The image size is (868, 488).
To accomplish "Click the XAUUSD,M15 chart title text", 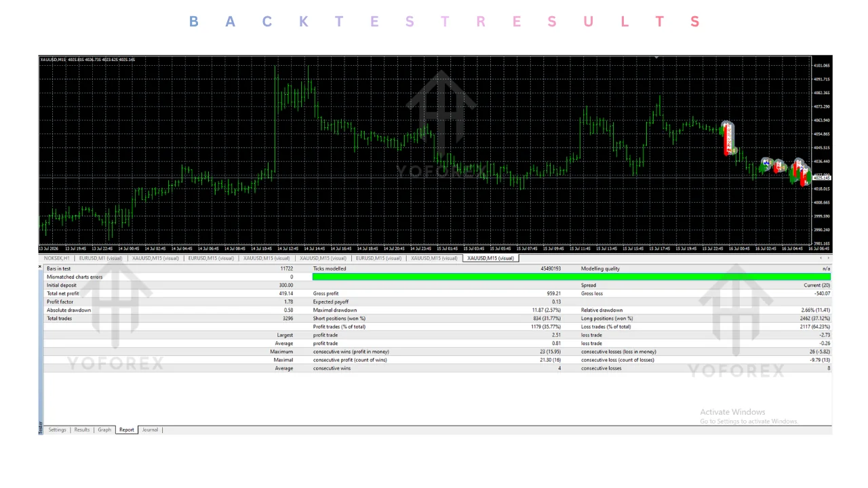I will 87,60.
